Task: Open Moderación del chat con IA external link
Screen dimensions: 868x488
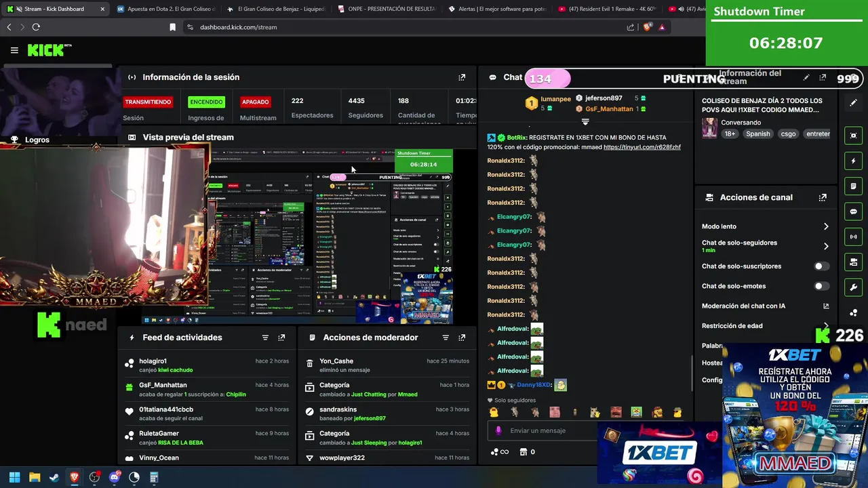Action: 826,306
